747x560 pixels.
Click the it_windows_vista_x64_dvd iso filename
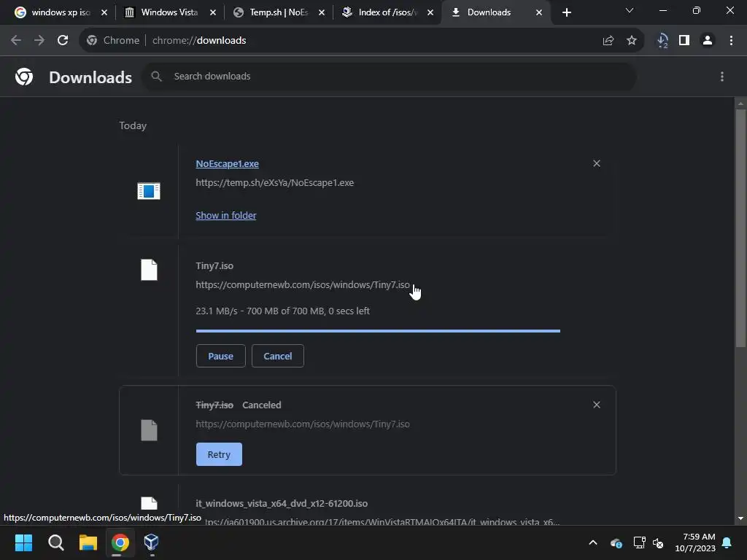coord(282,503)
